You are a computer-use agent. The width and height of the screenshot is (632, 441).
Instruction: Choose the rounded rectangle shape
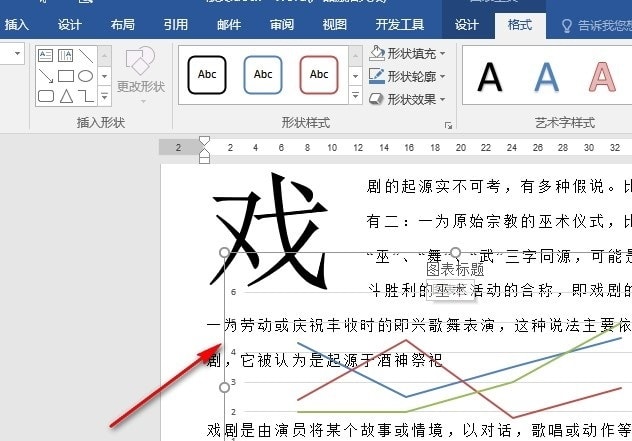[46, 96]
